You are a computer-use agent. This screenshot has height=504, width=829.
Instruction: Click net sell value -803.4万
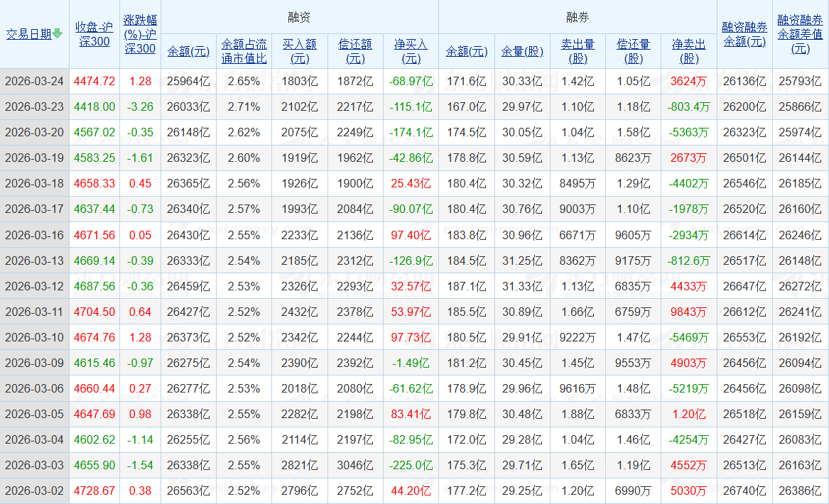688,106
